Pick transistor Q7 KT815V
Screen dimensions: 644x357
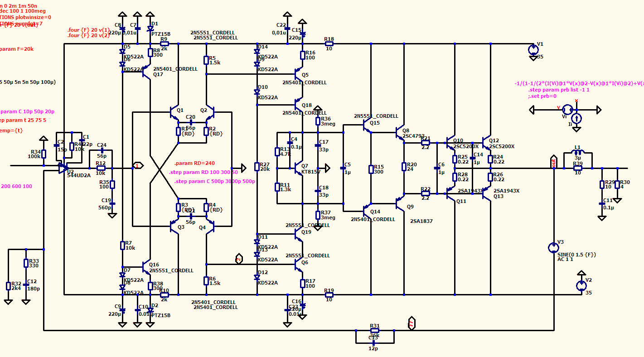[x=298, y=168]
